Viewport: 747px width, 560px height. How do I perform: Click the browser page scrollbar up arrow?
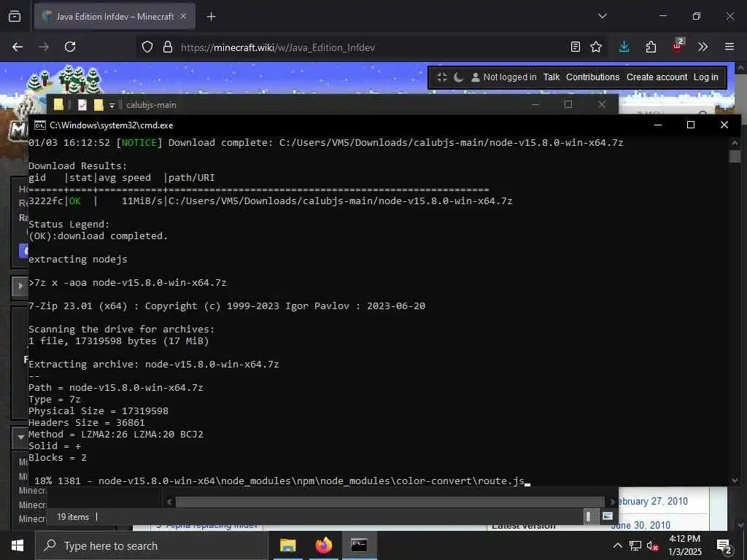pyautogui.click(x=741, y=68)
